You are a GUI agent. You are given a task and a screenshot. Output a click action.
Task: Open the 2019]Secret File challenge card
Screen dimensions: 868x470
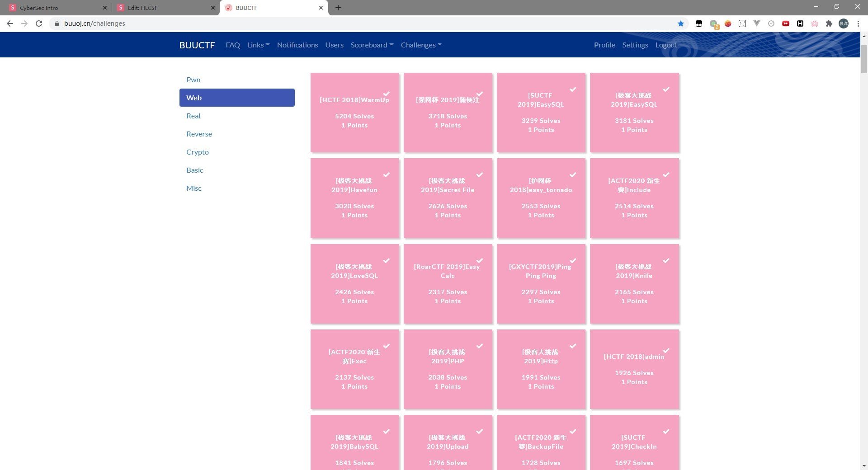[448, 198]
